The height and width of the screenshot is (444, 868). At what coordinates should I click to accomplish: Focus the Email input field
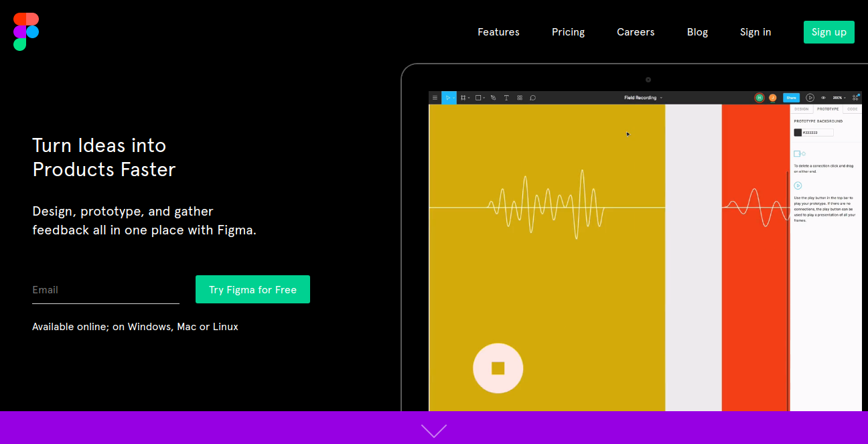tap(106, 290)
